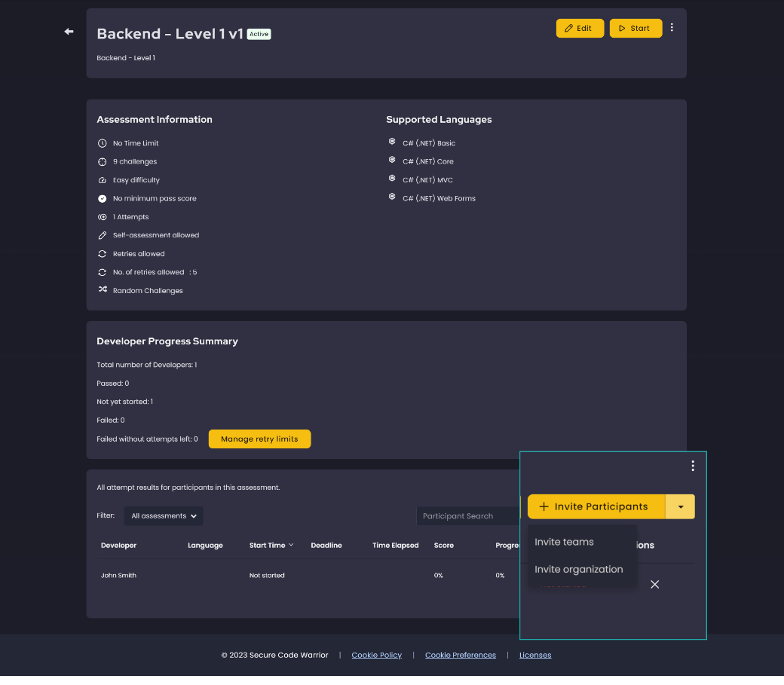The width and height of the screenshot is (784, 685).
Task: Click the No. of retries allowed icon
Action: coord(102,274)
